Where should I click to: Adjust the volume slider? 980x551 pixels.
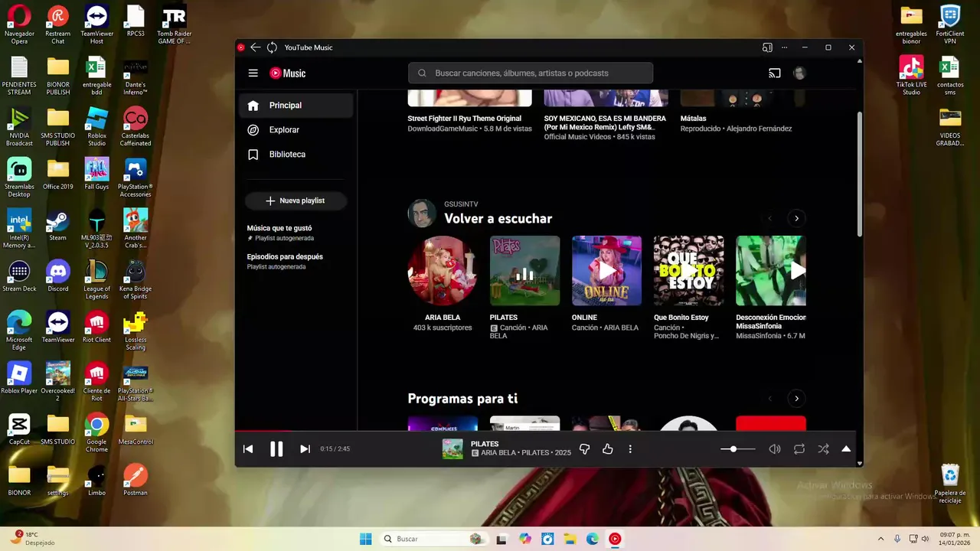coord(738,449)
